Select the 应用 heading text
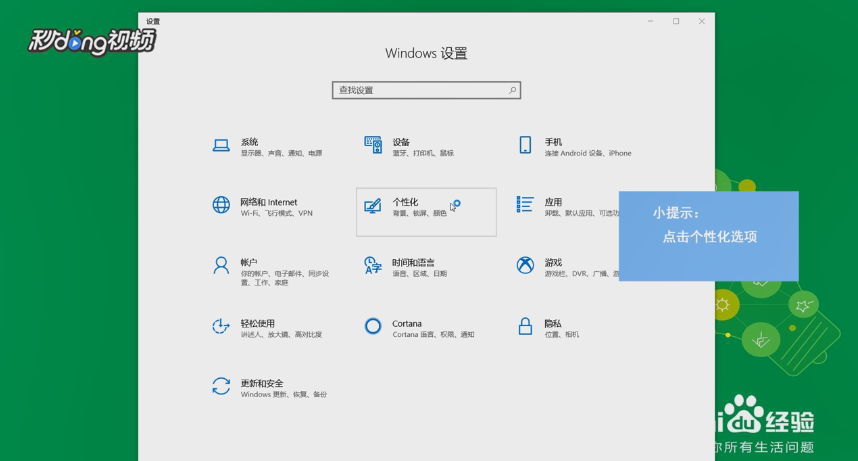Image resolution: width=858 pixels, height=461 pixels. click(x=553, y=202)
